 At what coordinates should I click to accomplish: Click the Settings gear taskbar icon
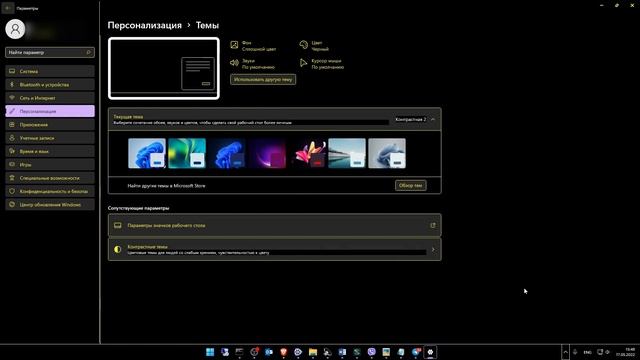pos(430,352)
